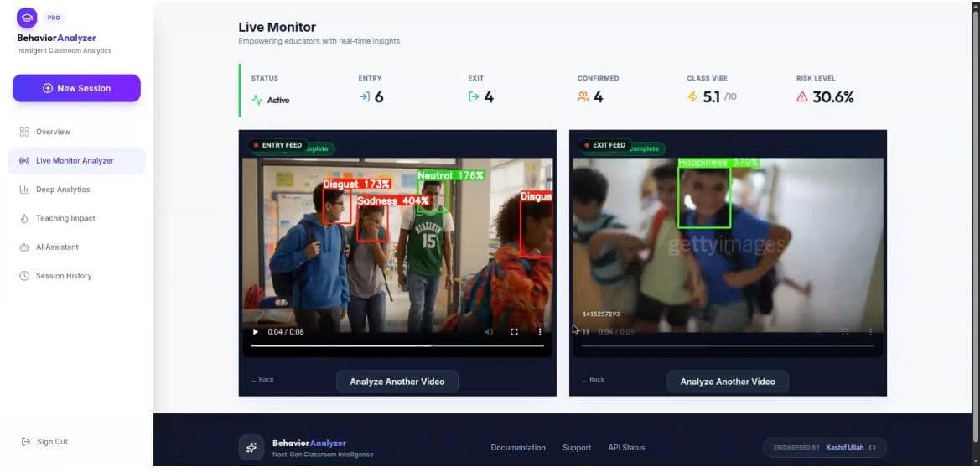The image size is (980, 473).
Task: Open the API Status footer link
Action: (626, 448)
